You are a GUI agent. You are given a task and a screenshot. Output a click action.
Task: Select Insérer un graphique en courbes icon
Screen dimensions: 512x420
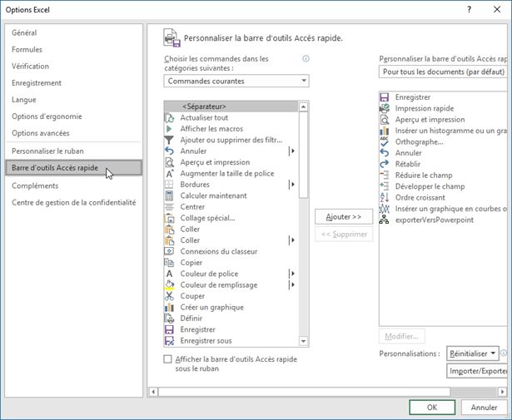(x=385, y=209)
